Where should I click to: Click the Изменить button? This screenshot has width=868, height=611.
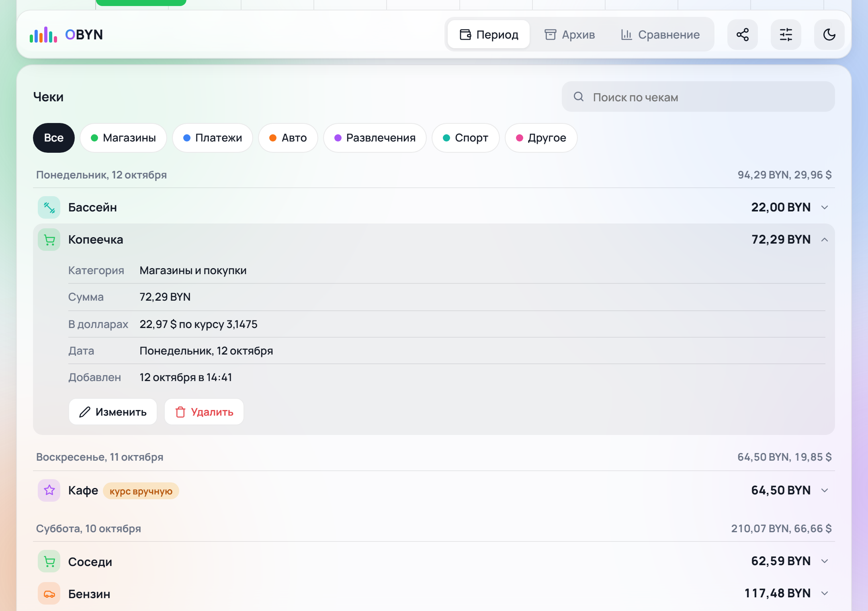click(113, 412)
